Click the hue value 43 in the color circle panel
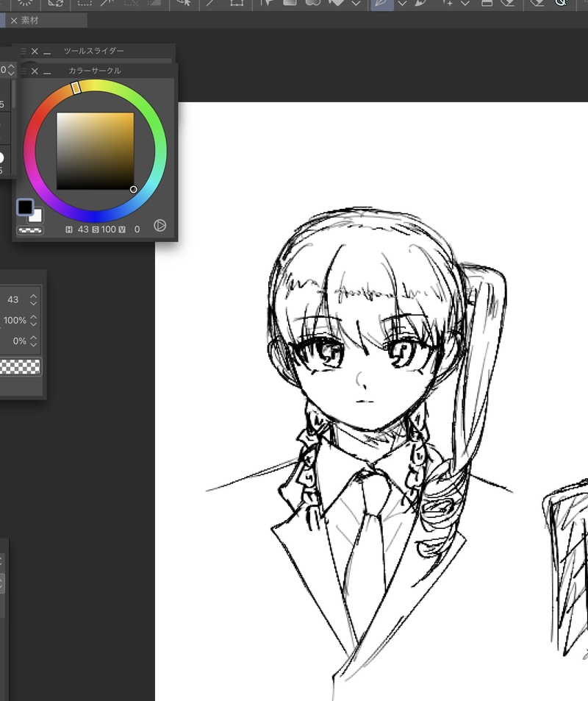The image size is (588, 701). coord(83,229)
